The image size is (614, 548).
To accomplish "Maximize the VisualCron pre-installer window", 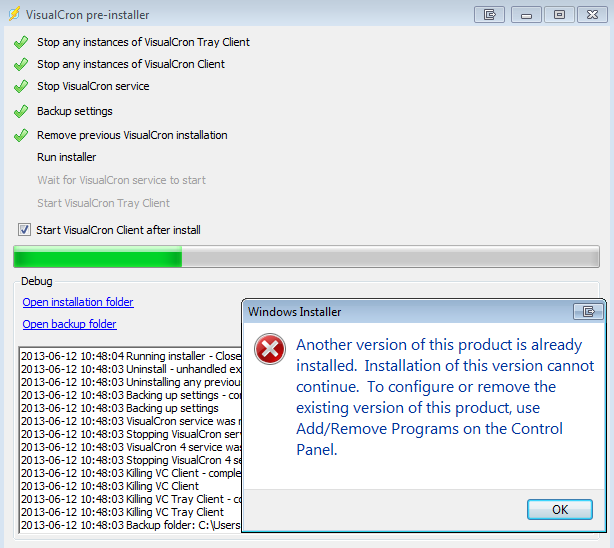I will 559,15.
